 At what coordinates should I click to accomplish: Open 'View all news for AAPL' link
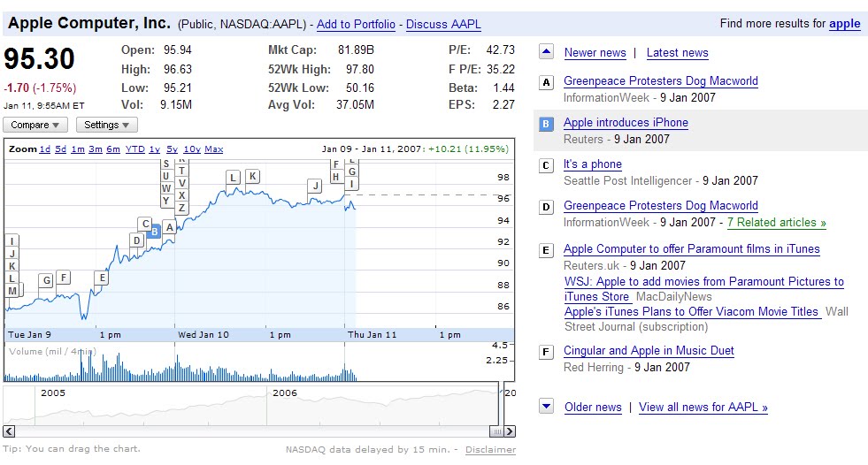[x=703, y=407]
